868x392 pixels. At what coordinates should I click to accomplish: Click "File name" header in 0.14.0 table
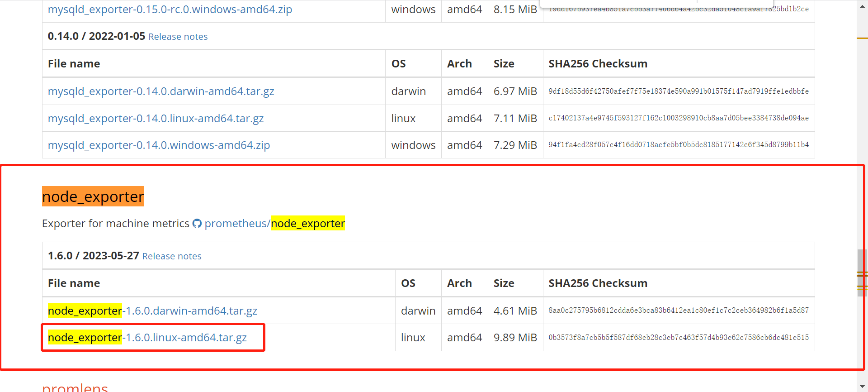(74, 64)
